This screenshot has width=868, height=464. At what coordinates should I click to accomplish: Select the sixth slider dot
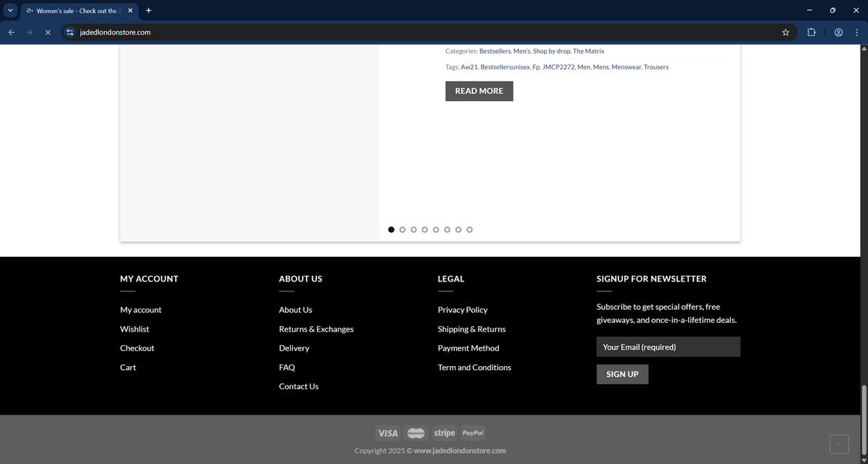coord(447,230)
